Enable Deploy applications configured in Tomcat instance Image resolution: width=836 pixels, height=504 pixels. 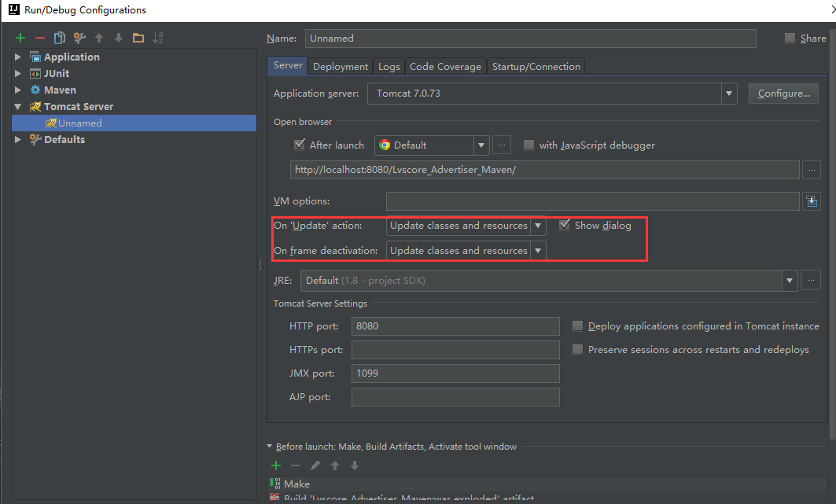[x=577, y=326]
